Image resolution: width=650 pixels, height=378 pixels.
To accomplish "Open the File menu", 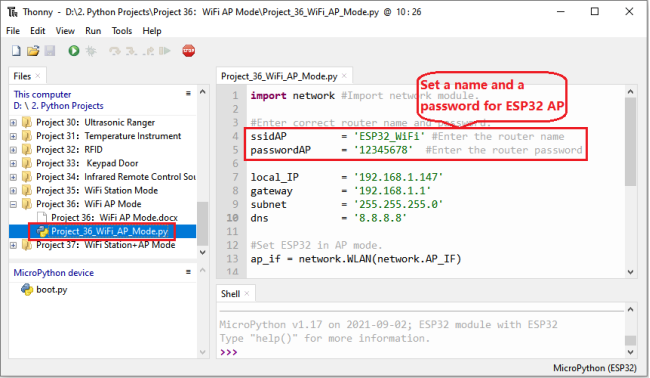I will point(13,31).
